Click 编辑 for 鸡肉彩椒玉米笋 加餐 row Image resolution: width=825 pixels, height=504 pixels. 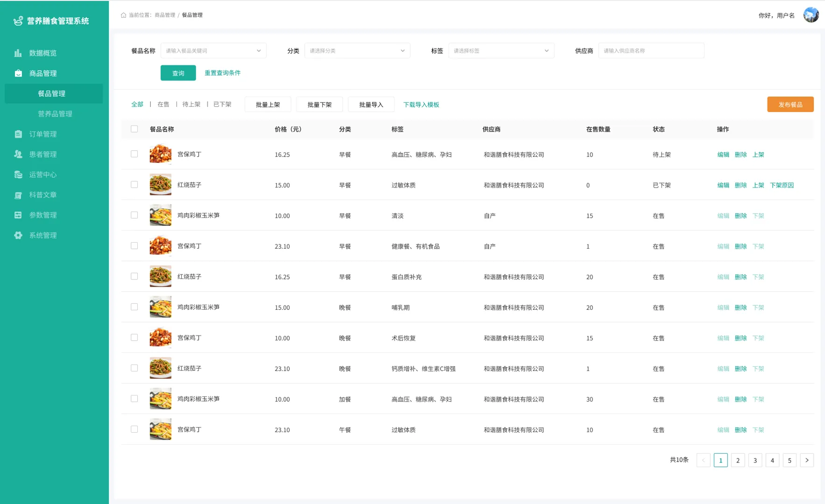click(x=723, y=399)
